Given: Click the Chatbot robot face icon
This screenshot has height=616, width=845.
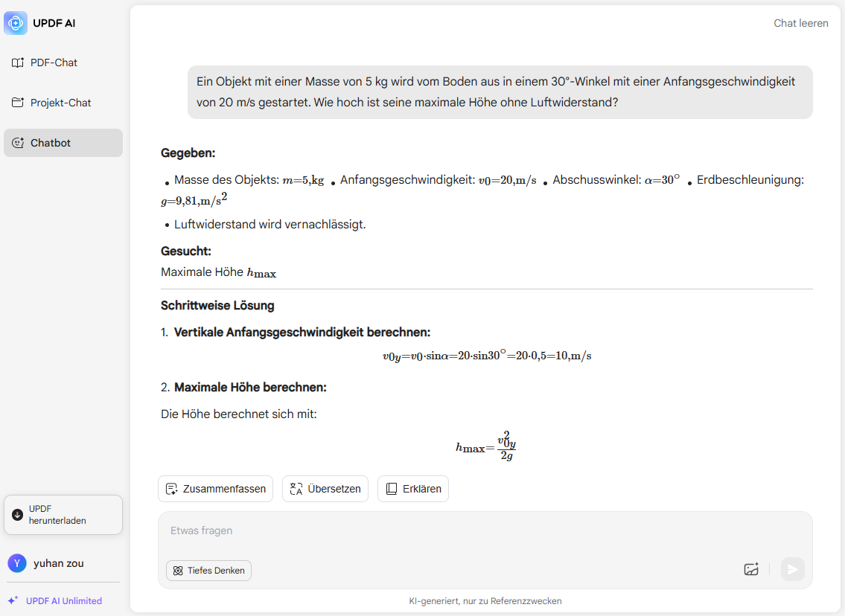Looking at the screenshot, I should 18,143.
